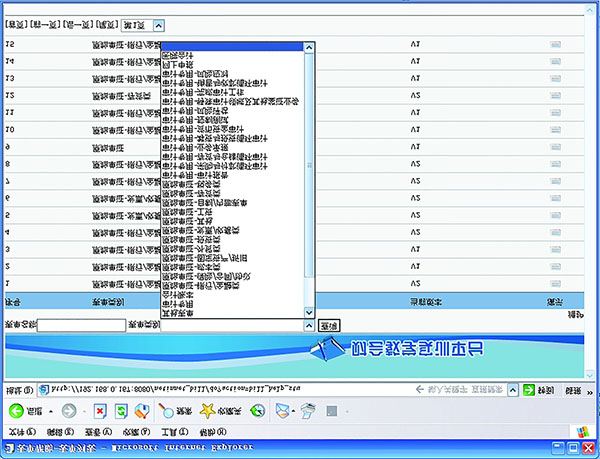Open the 文件 (File) menu
The image size is (600, 459).
(x=20, y=430)
